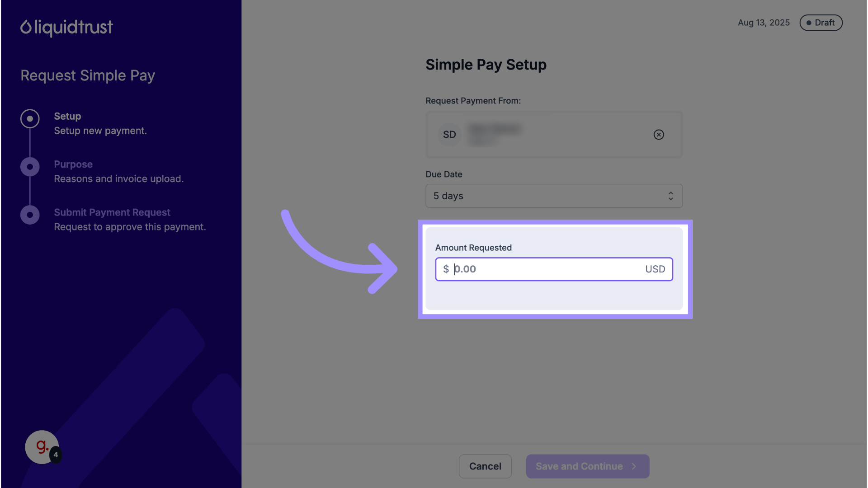Screen dimensions: 868x488
Task: Remove the selected SD payer
Action: pyautogui.click(x=659, y=135)
